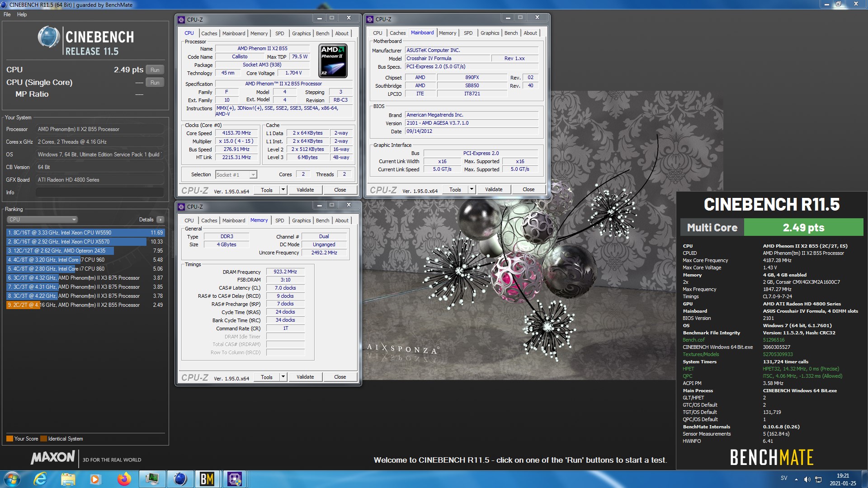
Task: Launch Internet Explorer from the taskbar
Action: tap(41, 479)
